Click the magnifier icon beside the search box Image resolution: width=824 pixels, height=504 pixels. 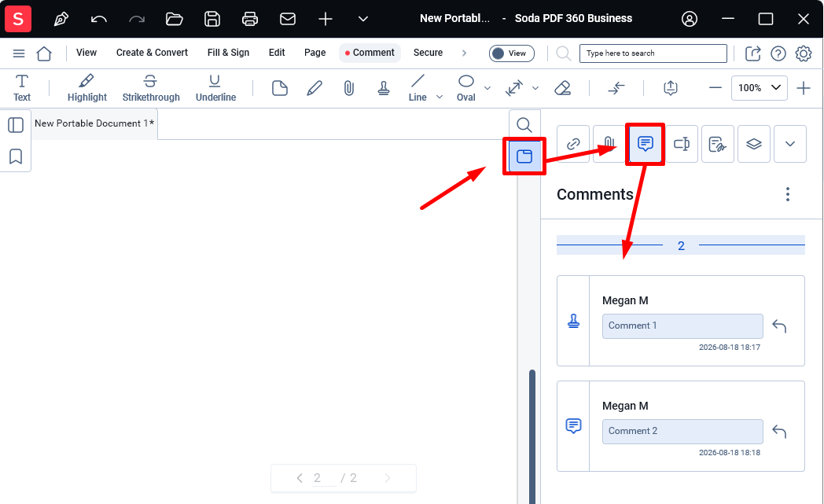563,53
